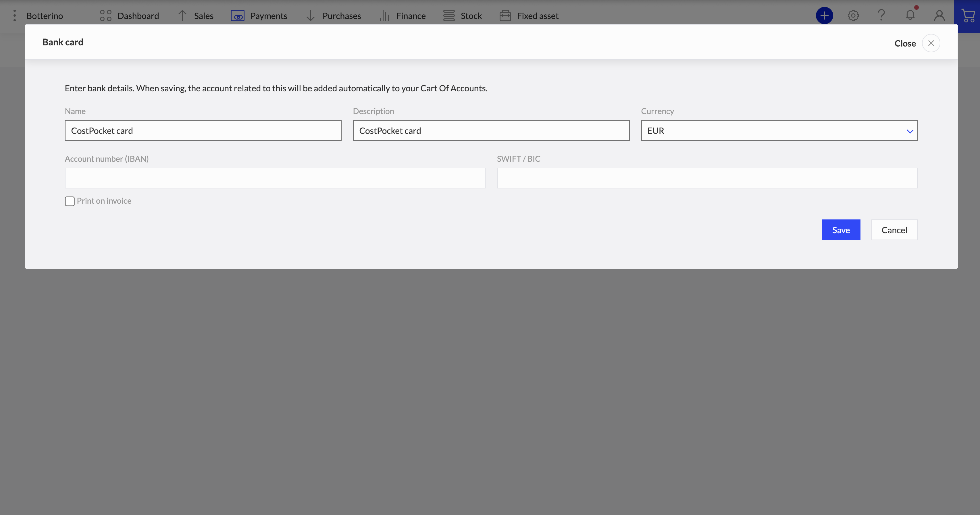Viewport: 980px width, 515px height.
Task: Expand the Currency EUR dropdown
Action: pos(779,130)
